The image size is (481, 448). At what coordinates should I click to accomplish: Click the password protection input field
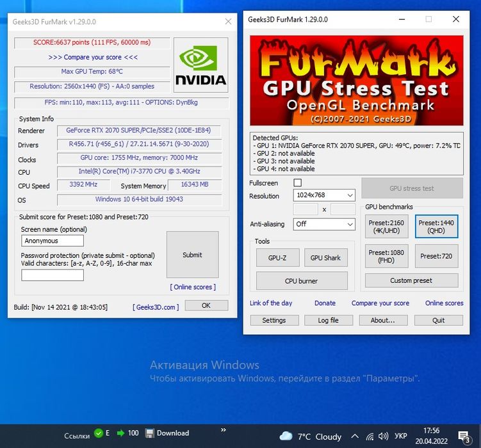[53, 275]
